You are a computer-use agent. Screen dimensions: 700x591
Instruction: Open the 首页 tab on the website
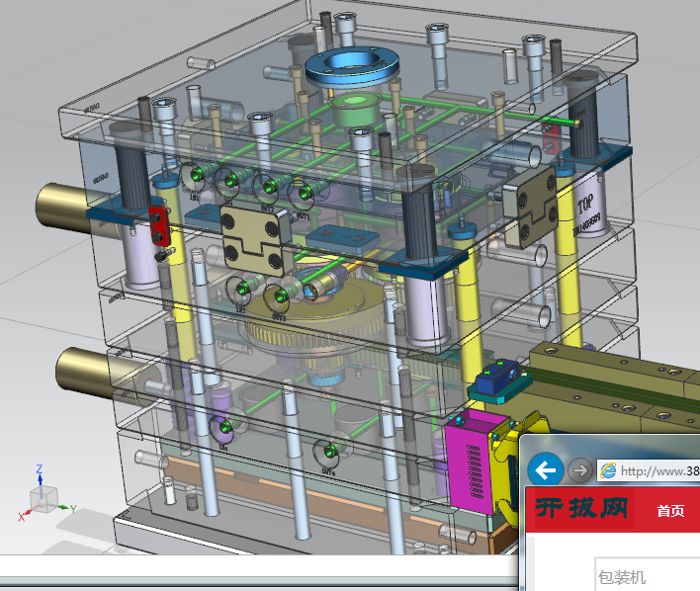coord(670,510)
